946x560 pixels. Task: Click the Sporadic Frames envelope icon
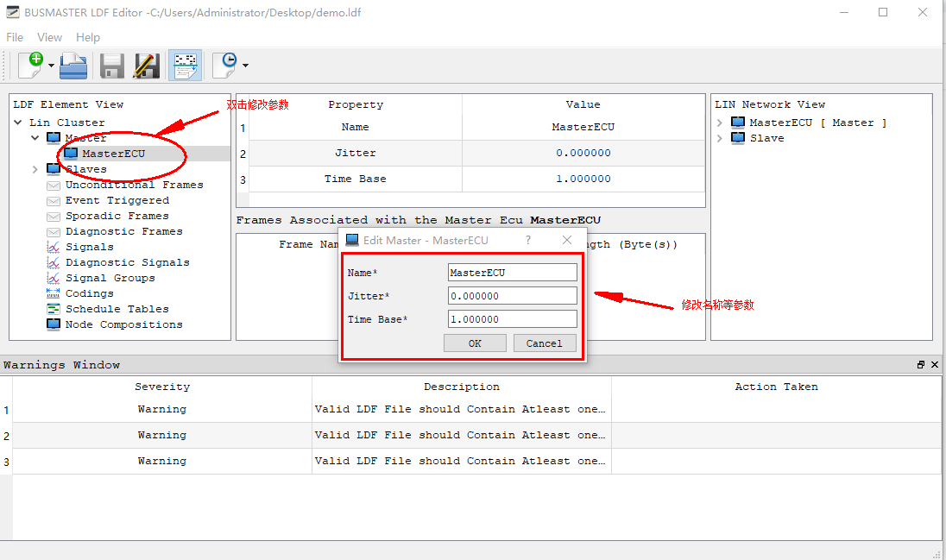[54, 217]
